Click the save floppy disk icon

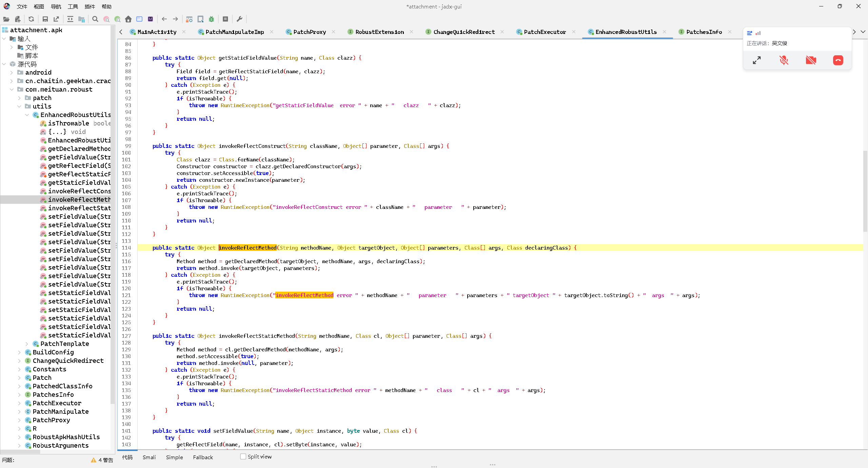(45, 19)
